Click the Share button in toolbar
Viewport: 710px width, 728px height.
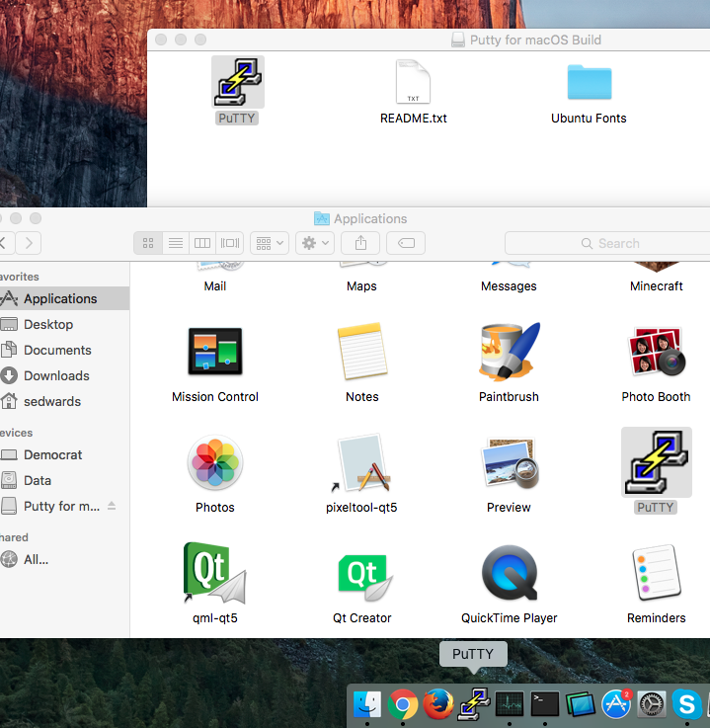point(361,243)
